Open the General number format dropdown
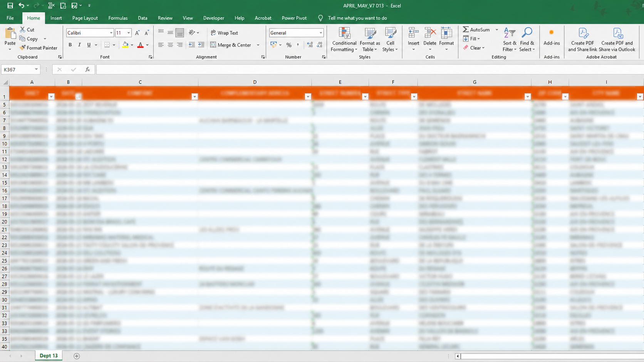The height and width of the screenshot is (362, 644). [x=320, y=33]
